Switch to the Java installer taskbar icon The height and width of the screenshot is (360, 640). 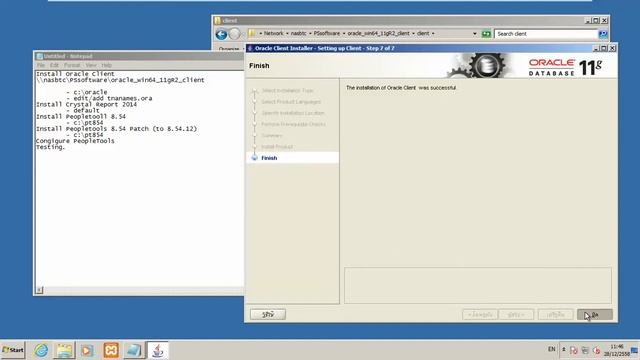coord(158,350)
